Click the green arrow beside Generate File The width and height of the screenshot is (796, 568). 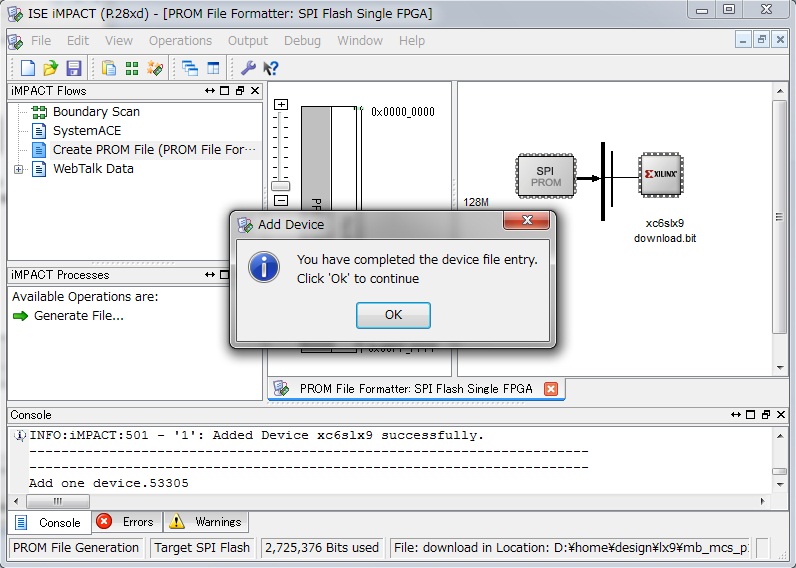tap(20, 316)
